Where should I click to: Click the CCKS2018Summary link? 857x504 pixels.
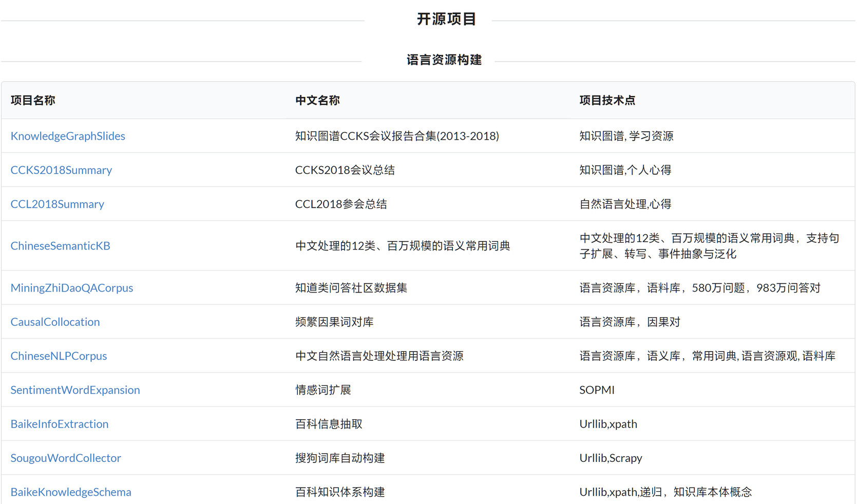(61, 170)
